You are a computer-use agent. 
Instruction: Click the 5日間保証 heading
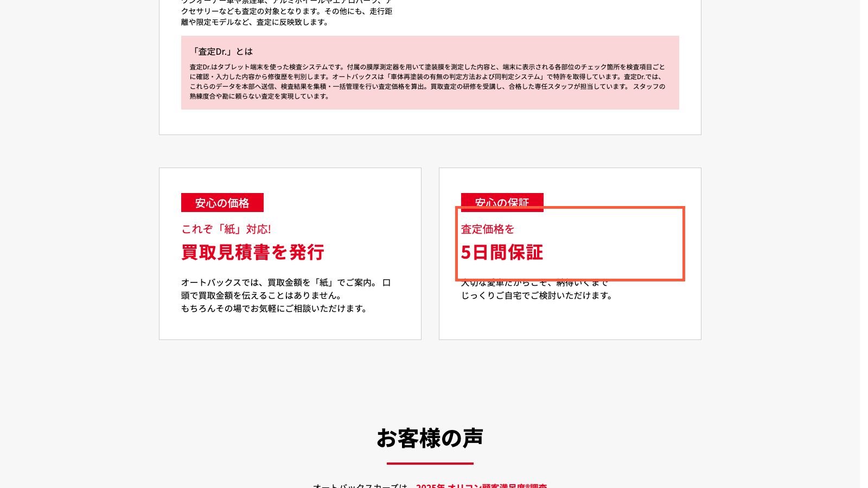click(x=502, y=252)
